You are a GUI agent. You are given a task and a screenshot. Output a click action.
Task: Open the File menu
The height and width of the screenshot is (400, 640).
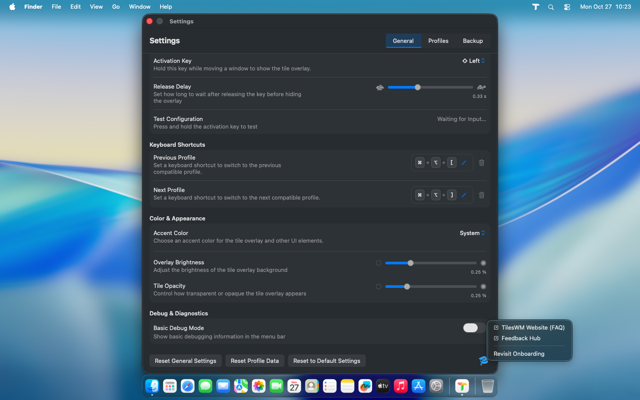56,7
